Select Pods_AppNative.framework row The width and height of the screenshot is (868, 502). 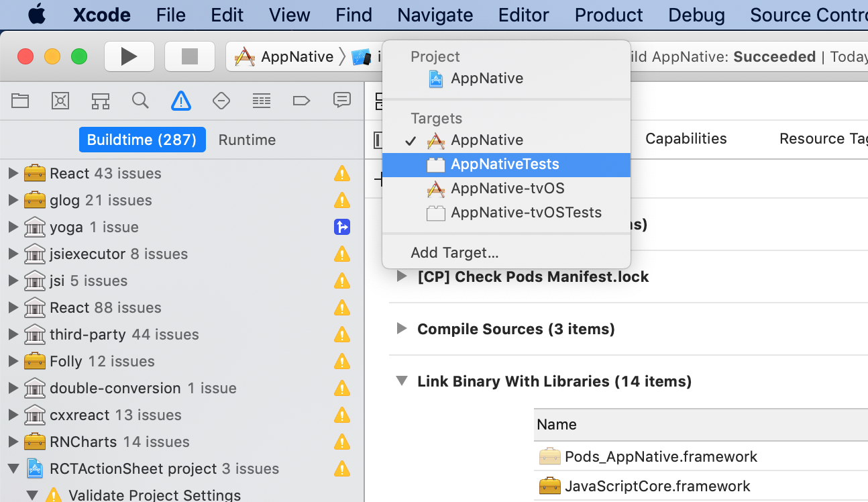click(701, 456)
